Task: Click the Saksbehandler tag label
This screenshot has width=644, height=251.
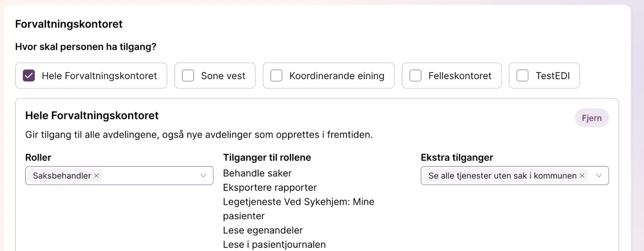Action: (x=62, y=176)
